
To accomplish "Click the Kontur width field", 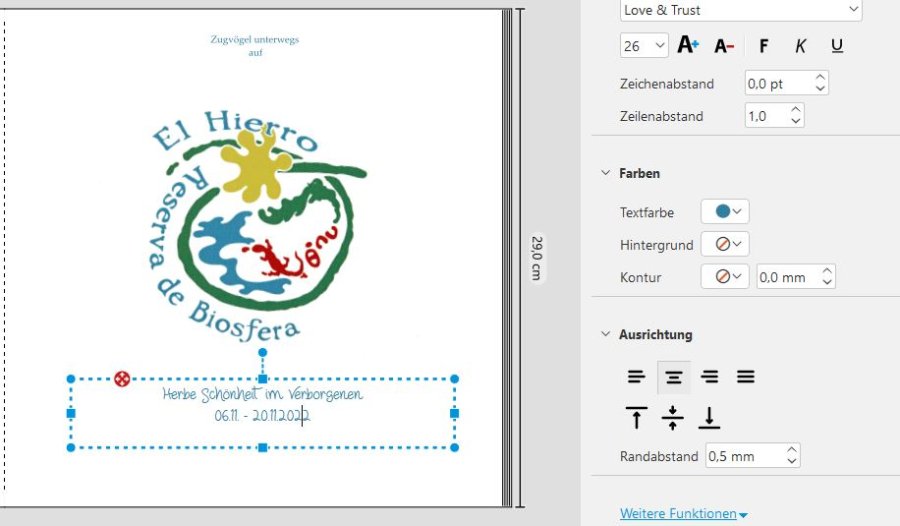I will (x=789, y=277).
